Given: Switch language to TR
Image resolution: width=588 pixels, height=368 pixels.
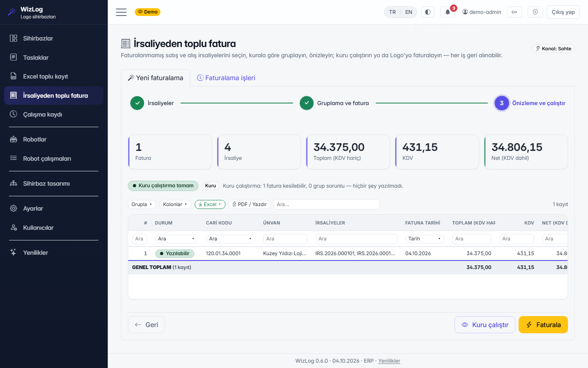Looking at the screenshot, I should pos(392,12).
